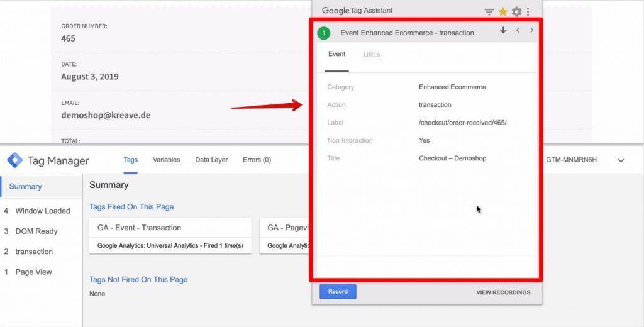Viewport: 644px width, 327px height.
Task: Click the email demoshop@kreave.de
Action: [106, 116]
